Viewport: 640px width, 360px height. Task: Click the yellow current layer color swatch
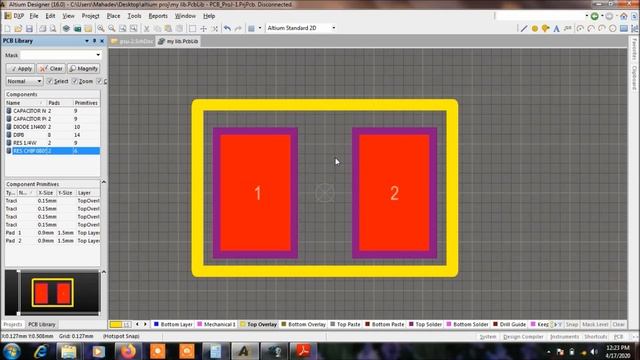[x=116, y=324]
